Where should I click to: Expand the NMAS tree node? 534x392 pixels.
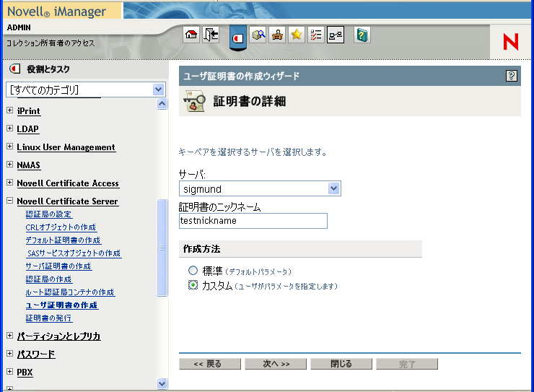click(10, 165)
